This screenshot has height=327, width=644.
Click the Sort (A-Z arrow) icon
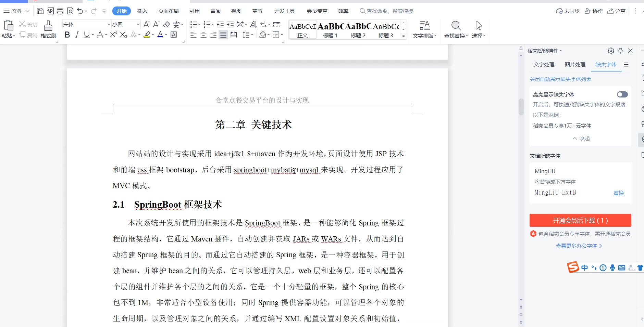(x=253, y=24)
